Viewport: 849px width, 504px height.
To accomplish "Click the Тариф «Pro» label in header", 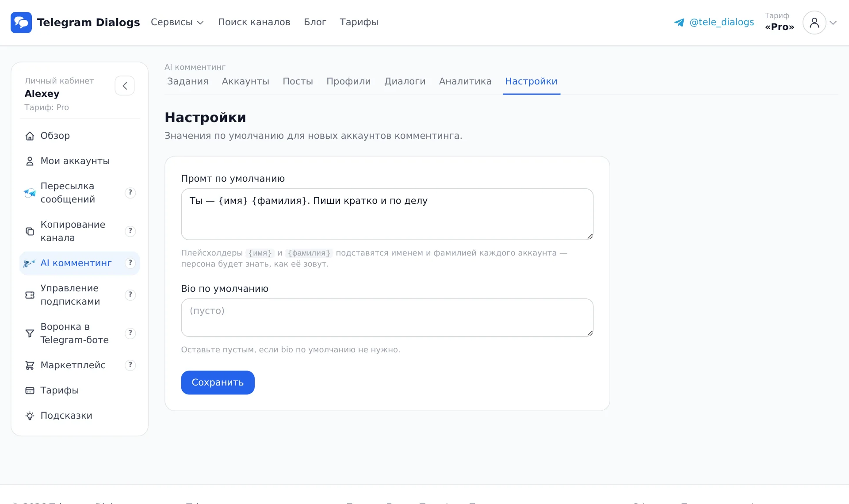I will 780,22.
